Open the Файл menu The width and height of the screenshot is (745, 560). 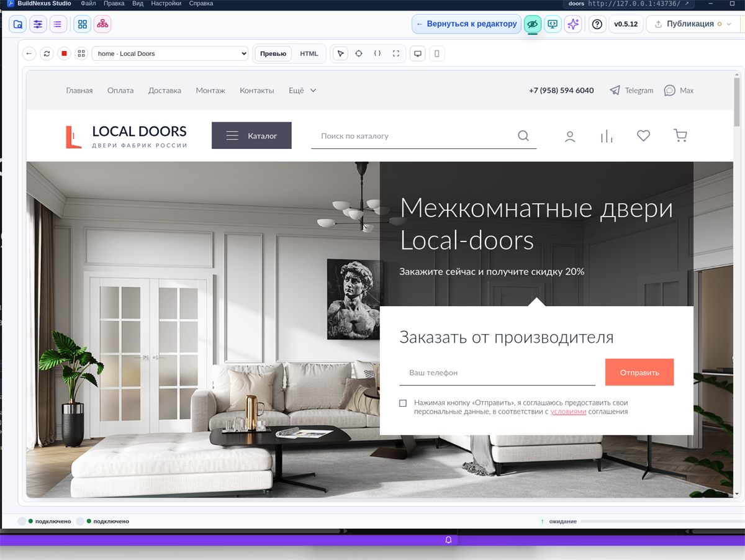coord(88,4)
